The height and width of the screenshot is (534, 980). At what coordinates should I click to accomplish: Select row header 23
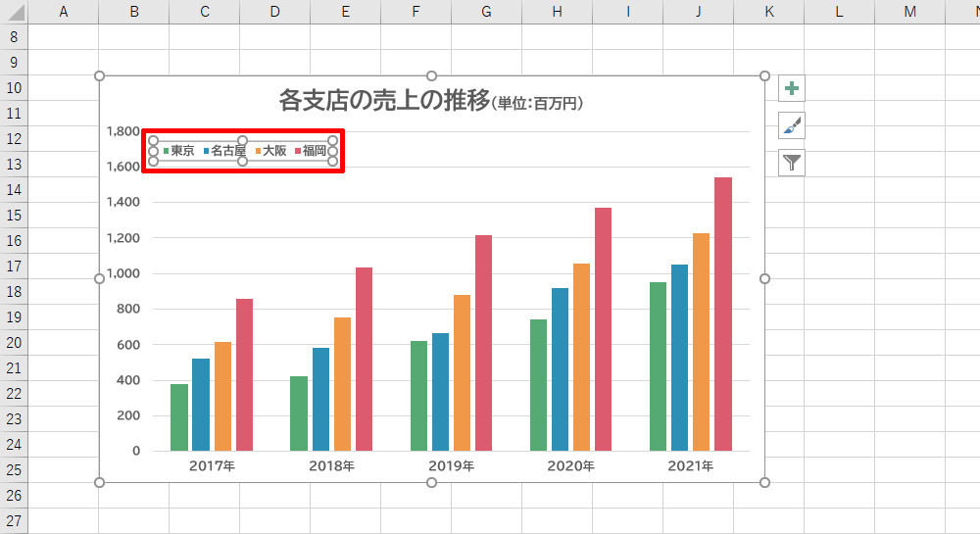pos(14,419)
